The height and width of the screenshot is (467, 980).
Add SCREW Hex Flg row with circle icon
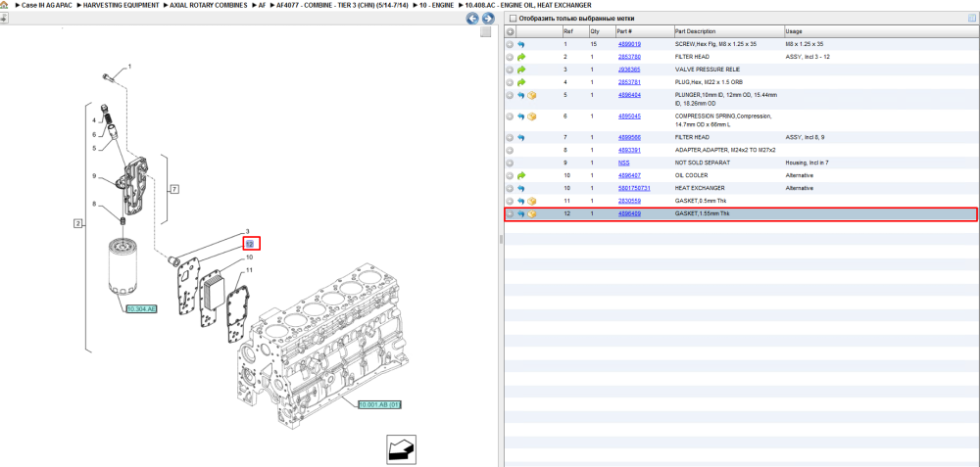tap(510, 45)
